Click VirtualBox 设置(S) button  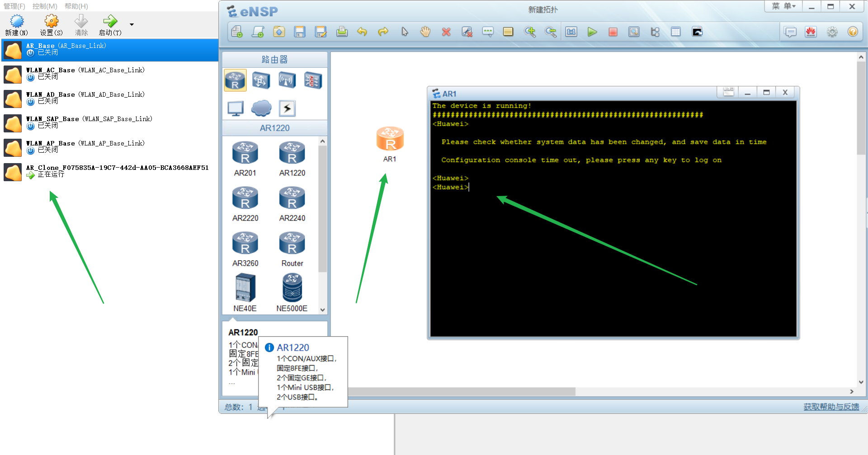click(51, 25)
